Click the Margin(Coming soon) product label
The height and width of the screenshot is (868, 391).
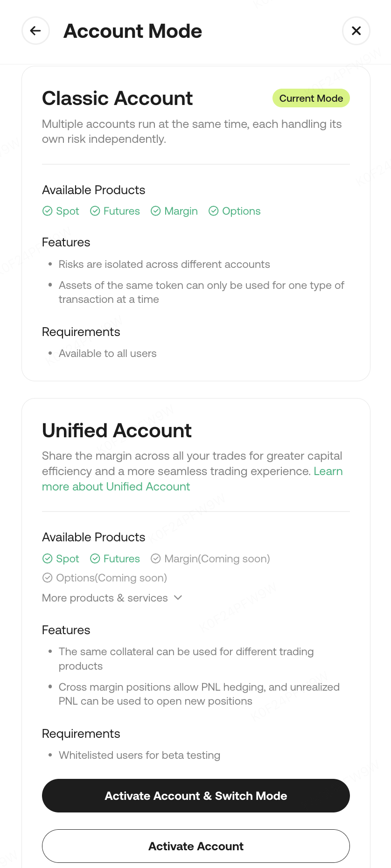pyautogui.click(x=217, y=559)
